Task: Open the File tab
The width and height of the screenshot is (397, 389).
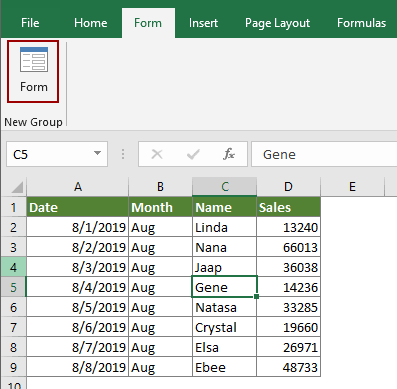Action: (x=30, y=23)
